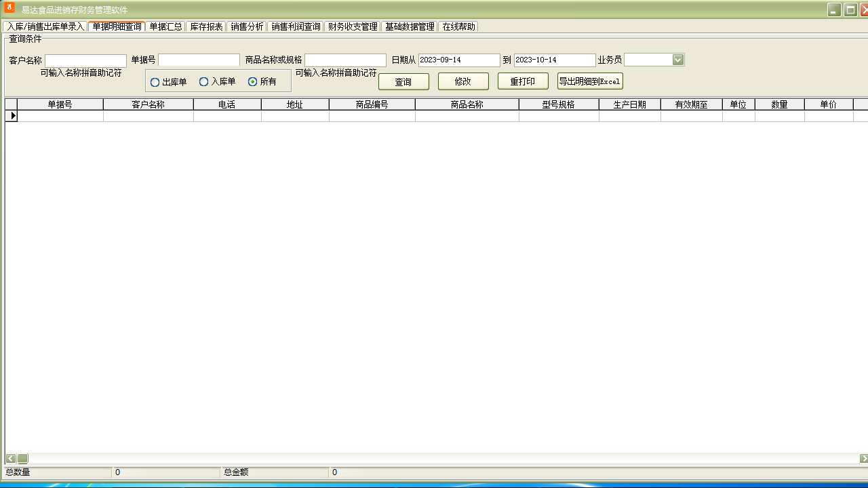
Task: Select the 出库单 radio button
Action: (x=155, y=82)
